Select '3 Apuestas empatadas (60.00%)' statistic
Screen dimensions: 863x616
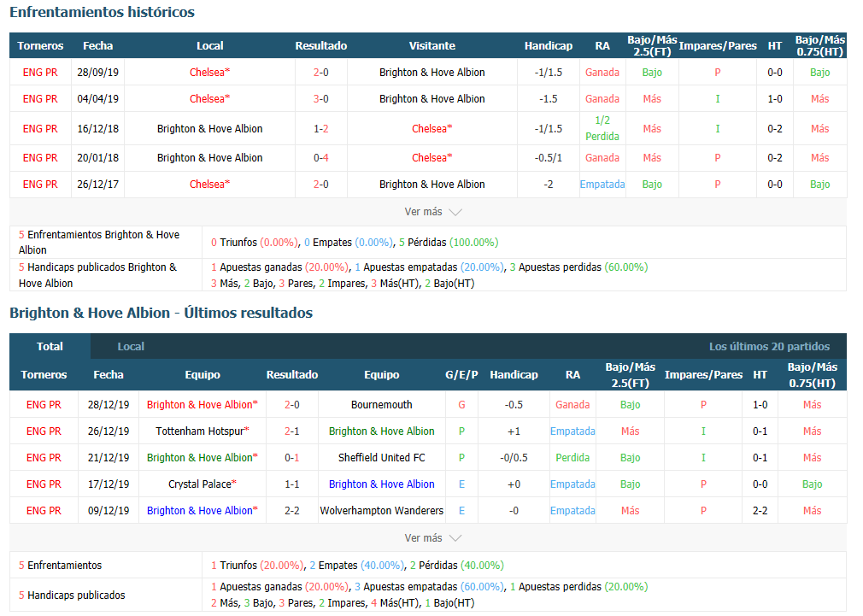click(x=429, y=587)
